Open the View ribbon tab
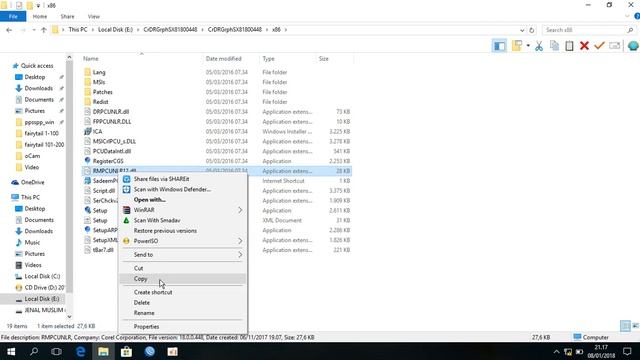Image resolution: width=640 pixels, height=360 pixels. click(93, 16)
